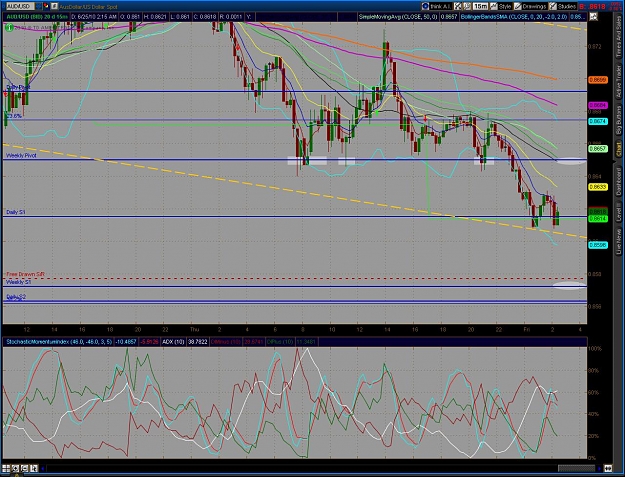Open the think A.I. button
625x477 pixels.
441,6
